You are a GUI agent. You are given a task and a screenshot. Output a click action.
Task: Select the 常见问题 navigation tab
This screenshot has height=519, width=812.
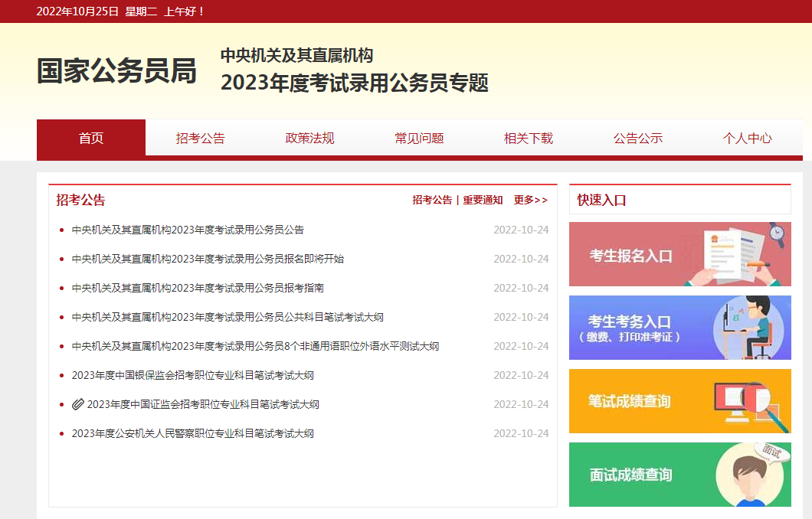[x=420, y=138]
